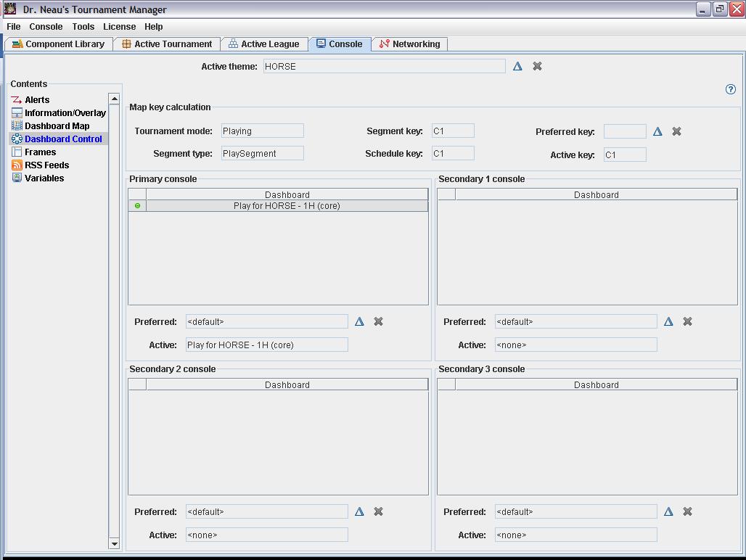Click Primary console Dashboard column header
This screenshot has height=560, width=746.
coord(287,194)
